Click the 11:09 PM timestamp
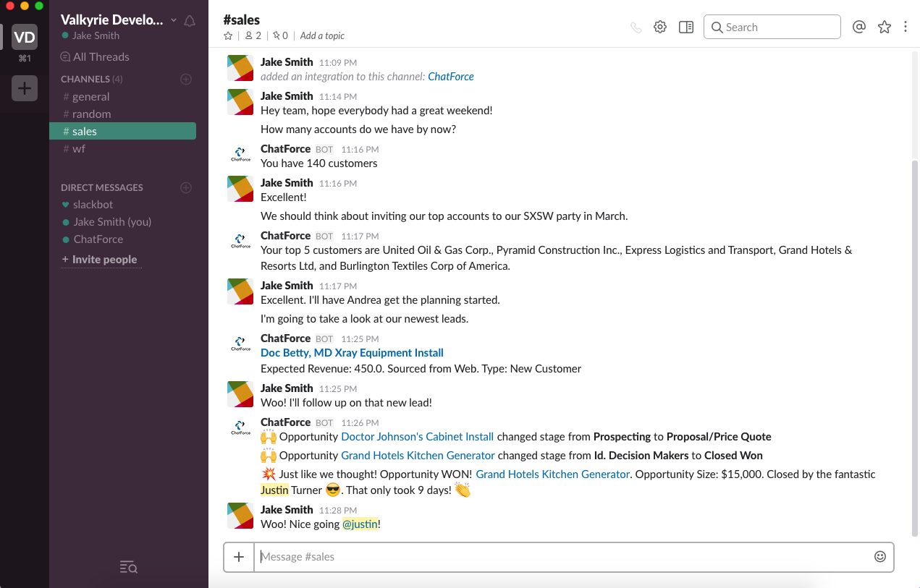This screenshot has width=920, height=588. [338, 63]
